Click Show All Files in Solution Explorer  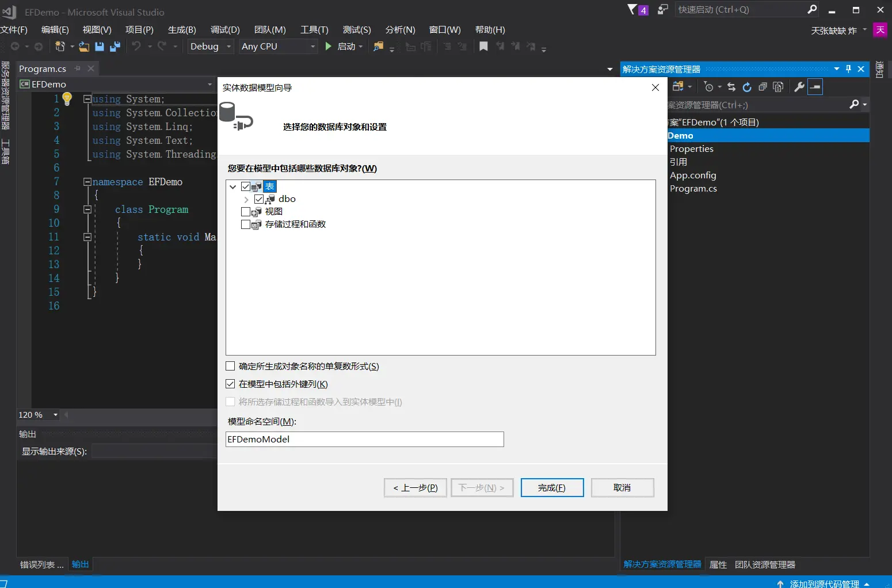(x=778, y=87)
